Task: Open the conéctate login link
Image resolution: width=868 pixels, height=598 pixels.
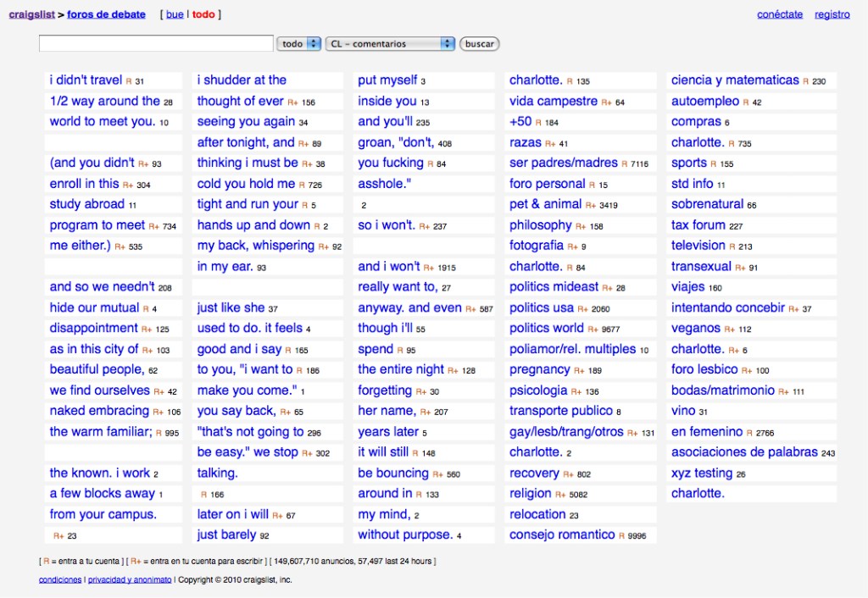Action: coord(779,14)
